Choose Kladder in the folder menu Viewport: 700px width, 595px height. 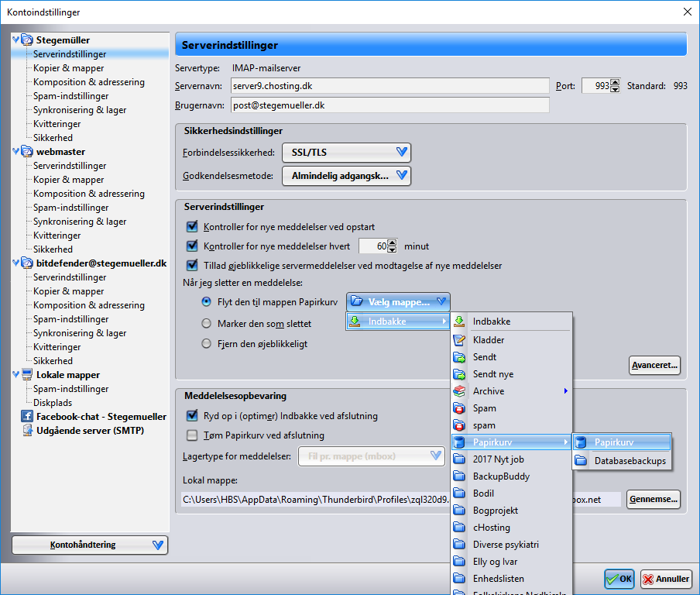(512, 340)
